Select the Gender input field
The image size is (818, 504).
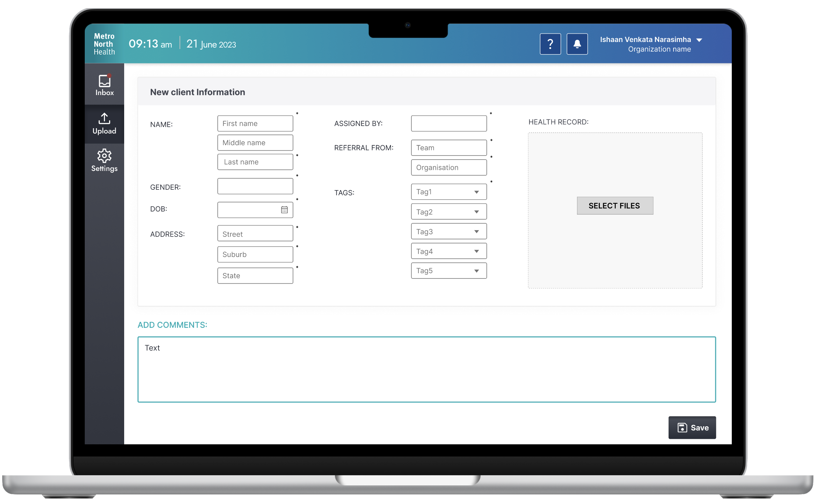pyautogui.click(x=255, y=186)
